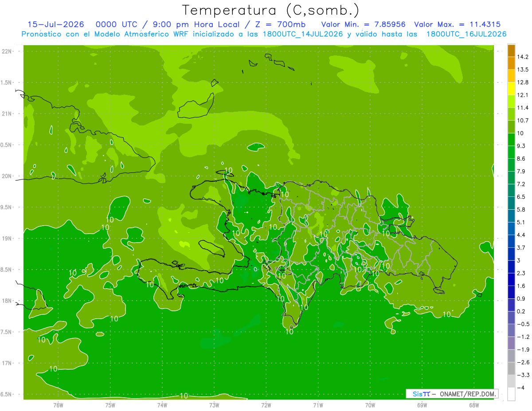Click the '-2.6' colorbar label
The image size is (532, 411).
pyautogui.click(x=523, y=362)
